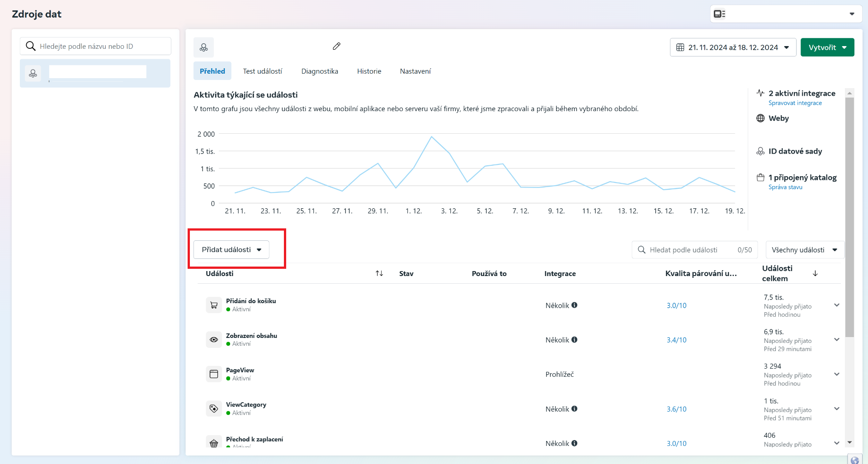Click the magnifier in event search box

[642, 250]
